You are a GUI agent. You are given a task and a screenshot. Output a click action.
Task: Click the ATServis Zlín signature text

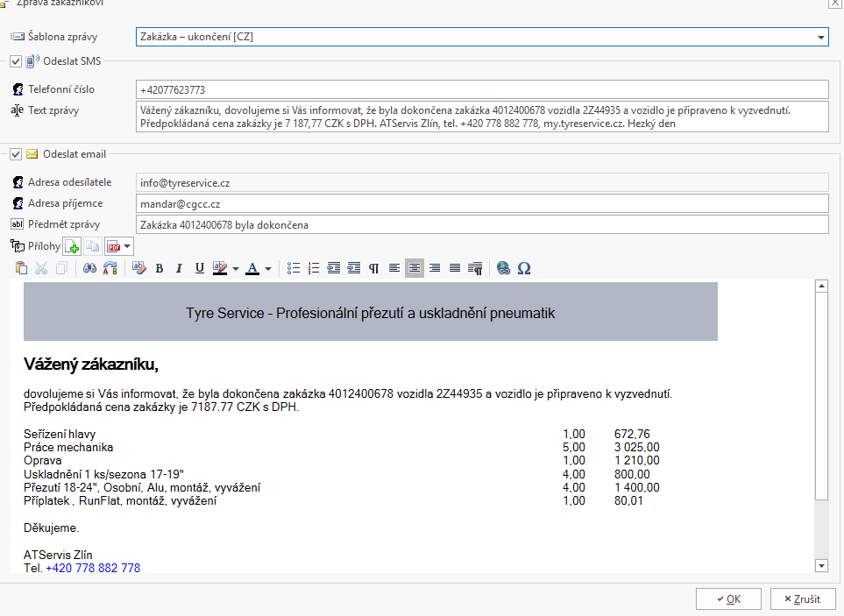58,555
